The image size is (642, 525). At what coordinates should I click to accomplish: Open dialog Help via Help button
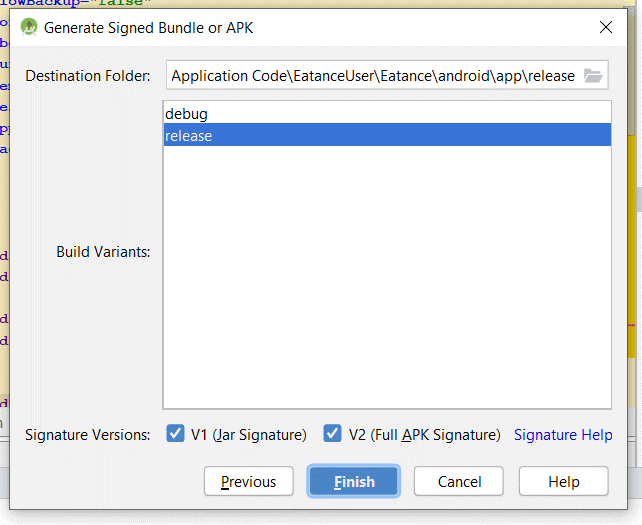tap(563, 481)
